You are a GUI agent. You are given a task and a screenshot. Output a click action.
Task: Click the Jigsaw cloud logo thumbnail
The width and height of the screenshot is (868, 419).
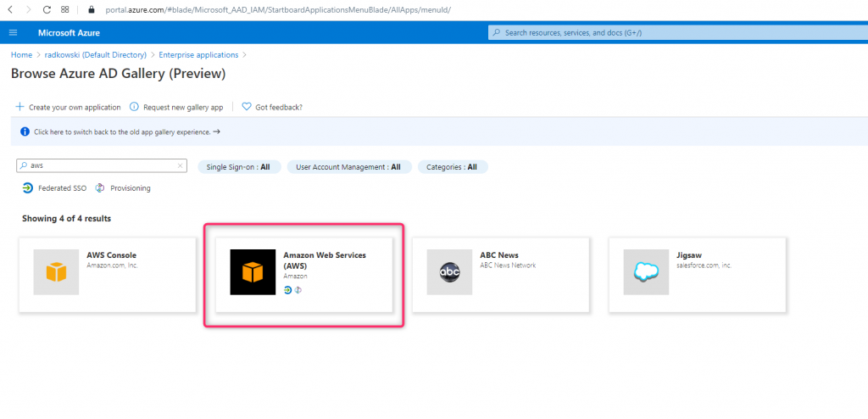point(646,271)
